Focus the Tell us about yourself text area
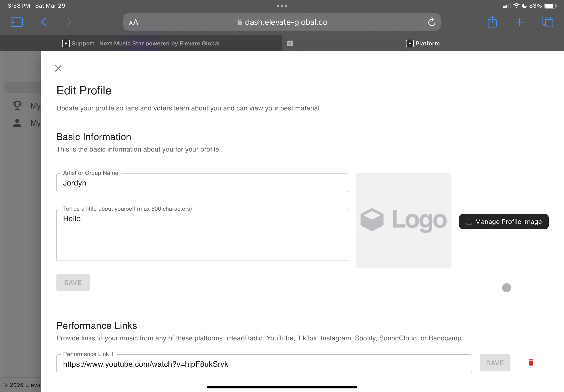Image resolution: width=564 pixels, height=392 pixels. [202, 235]
